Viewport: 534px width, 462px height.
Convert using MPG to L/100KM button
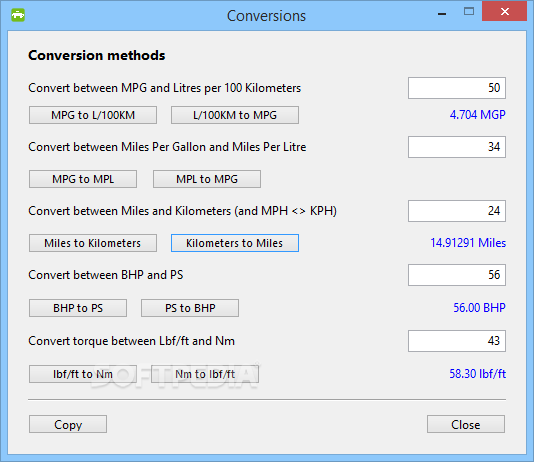(x=93, y=115)
